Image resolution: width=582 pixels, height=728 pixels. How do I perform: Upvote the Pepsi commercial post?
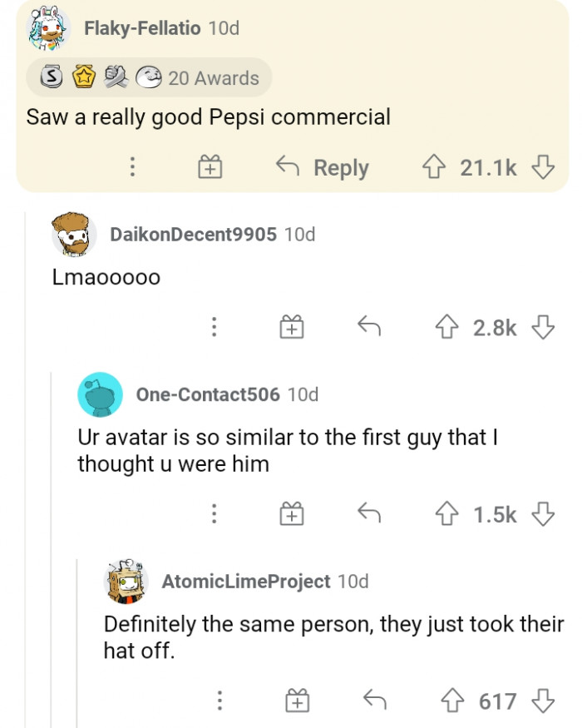(432, 167)
